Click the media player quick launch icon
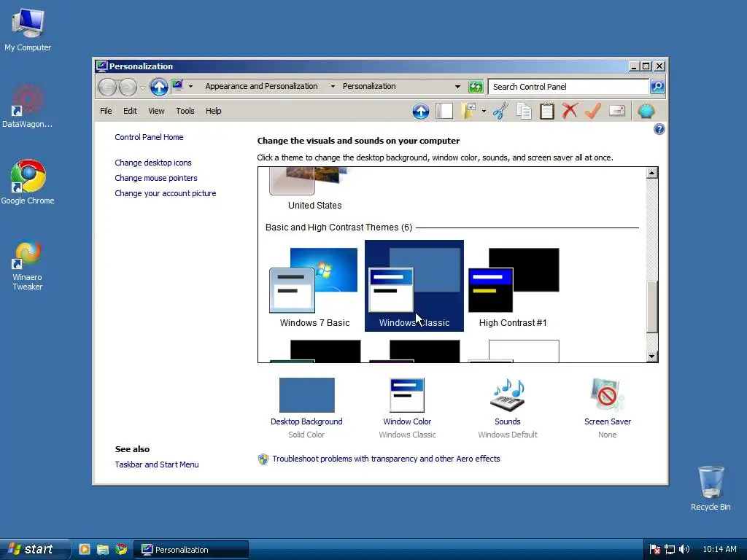The height and width of the screenshot is (560, 747). (85, 550)
